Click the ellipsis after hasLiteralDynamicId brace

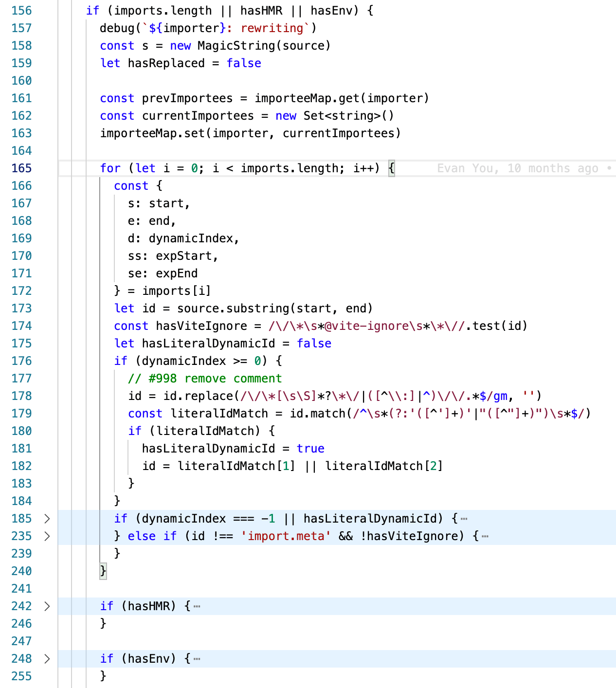(x=464, y=519)
